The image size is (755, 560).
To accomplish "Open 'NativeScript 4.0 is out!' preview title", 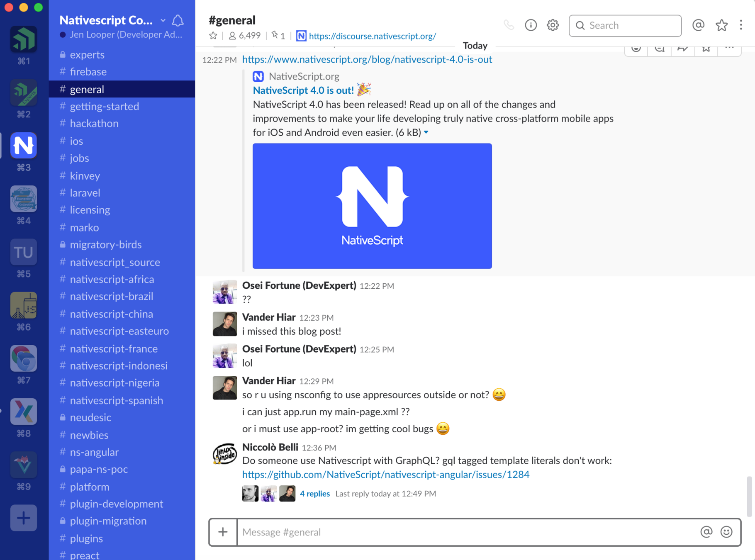I will coord(303,90).
